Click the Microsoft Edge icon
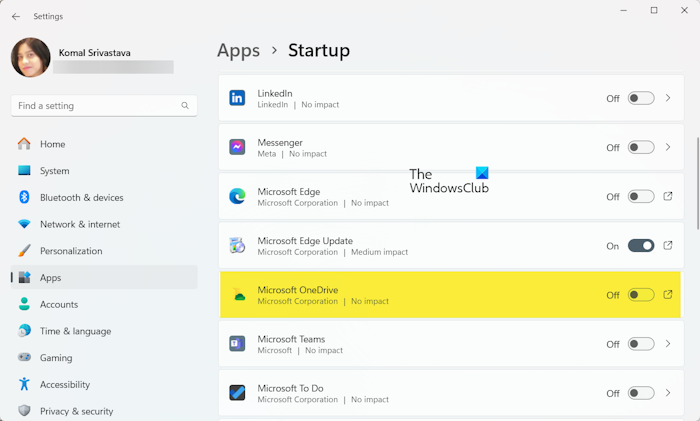 pos(237,196)
